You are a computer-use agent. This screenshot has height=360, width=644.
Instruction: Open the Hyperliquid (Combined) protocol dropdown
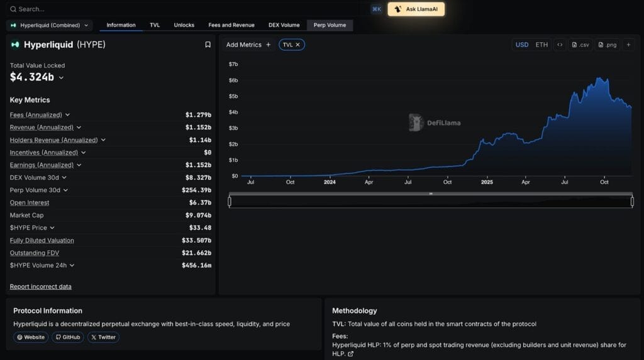tap(49, 25)
